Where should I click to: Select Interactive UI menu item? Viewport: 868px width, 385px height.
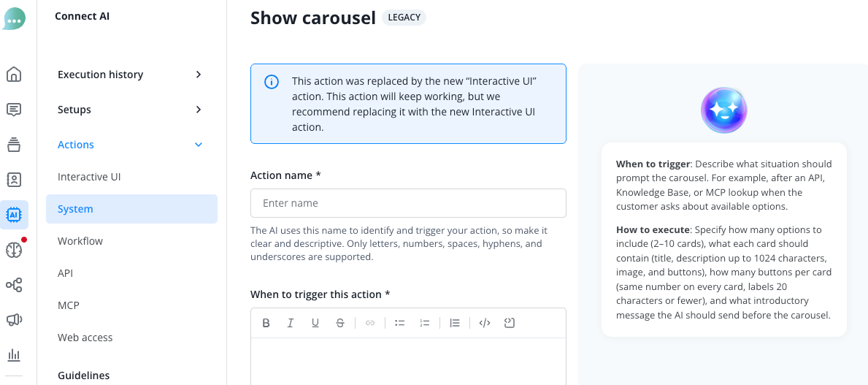click(x=89, y=177)
